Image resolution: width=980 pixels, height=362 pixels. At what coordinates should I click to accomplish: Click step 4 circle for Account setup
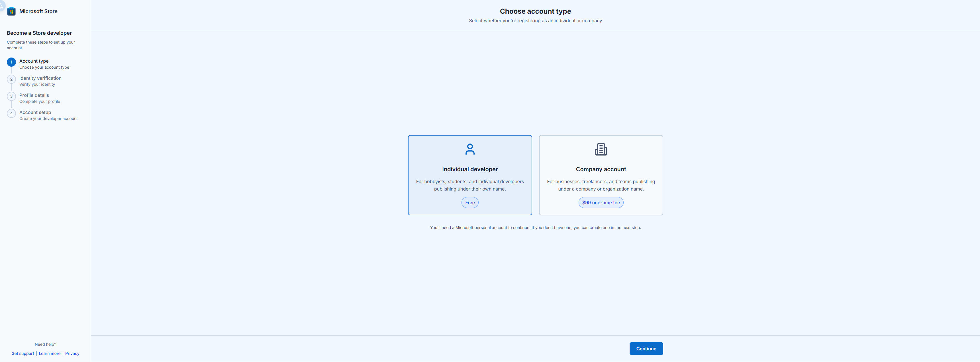click(11, 113)
